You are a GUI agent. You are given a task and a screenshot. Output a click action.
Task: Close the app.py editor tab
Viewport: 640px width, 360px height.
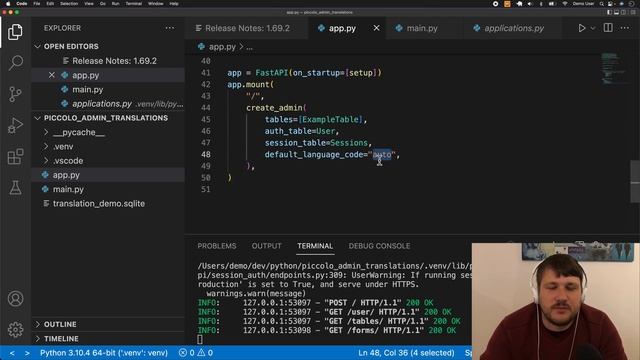coord(376,28)
